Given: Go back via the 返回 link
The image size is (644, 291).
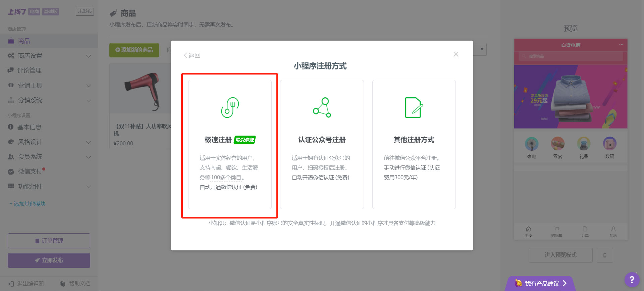Looking at the screenshot, I should click(192, 55).
